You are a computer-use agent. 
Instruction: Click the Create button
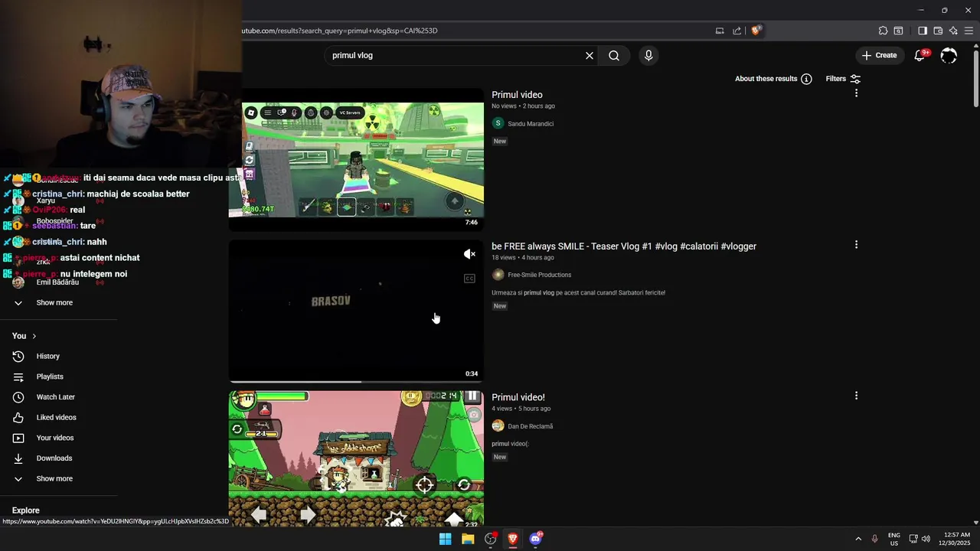click(879, 55)
